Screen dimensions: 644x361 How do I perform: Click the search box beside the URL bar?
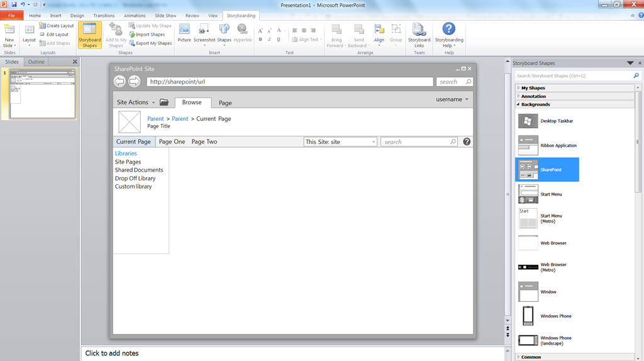(x=454, y=82)
